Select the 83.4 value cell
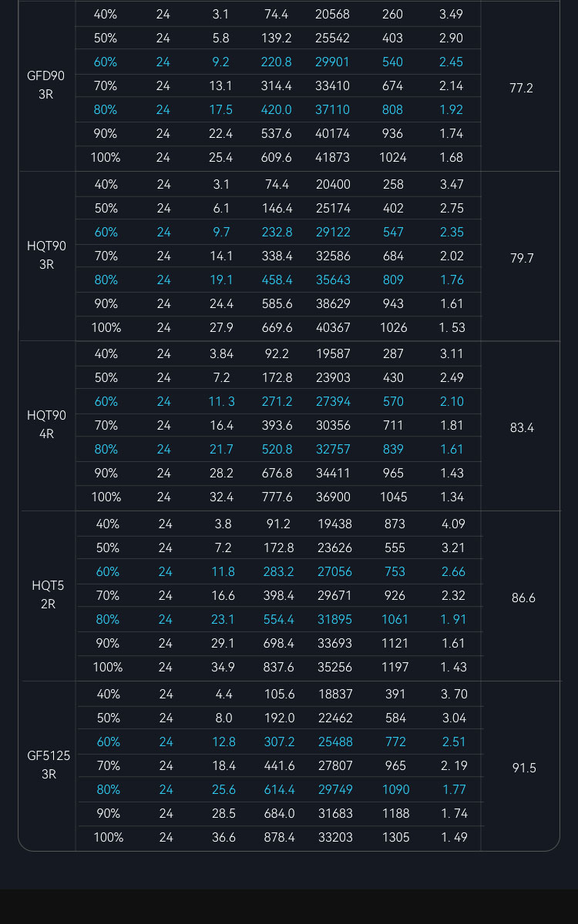This screenshot has width=578, height=924. [522, 427]
